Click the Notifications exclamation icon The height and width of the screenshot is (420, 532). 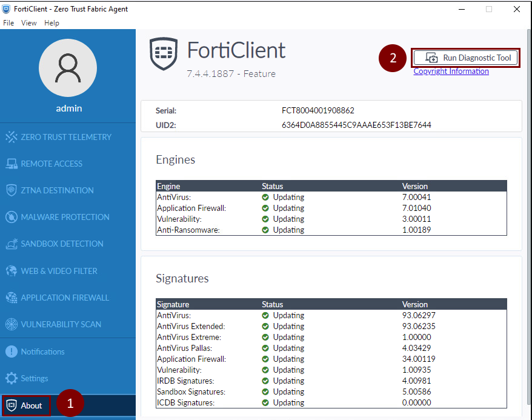click(11, 352)
